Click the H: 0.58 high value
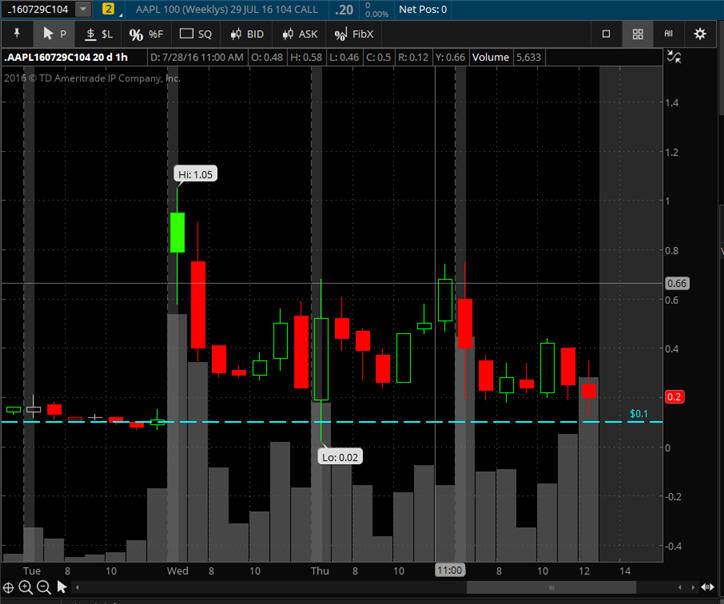Image resolution: width=724 pixels, height=604 pixels. (x=306, y=57)
